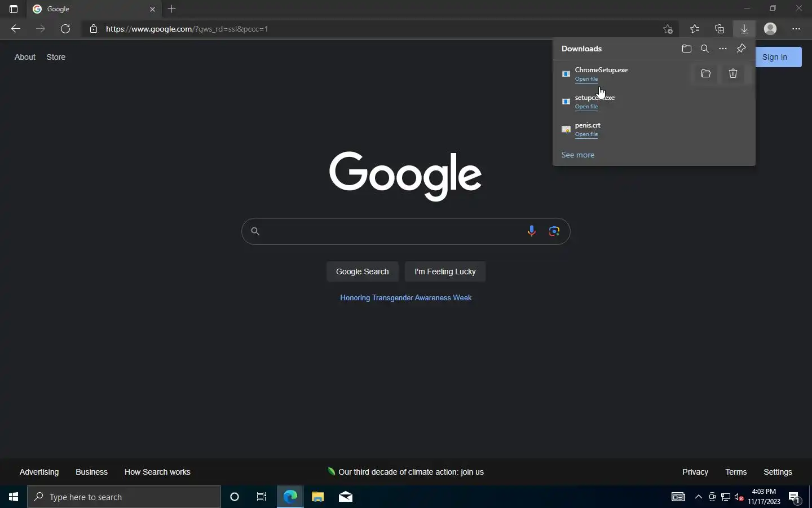The width and height of the screenshot is (812, 508).
Task: Open the Windows Start menu
Action: pos(14,497)
